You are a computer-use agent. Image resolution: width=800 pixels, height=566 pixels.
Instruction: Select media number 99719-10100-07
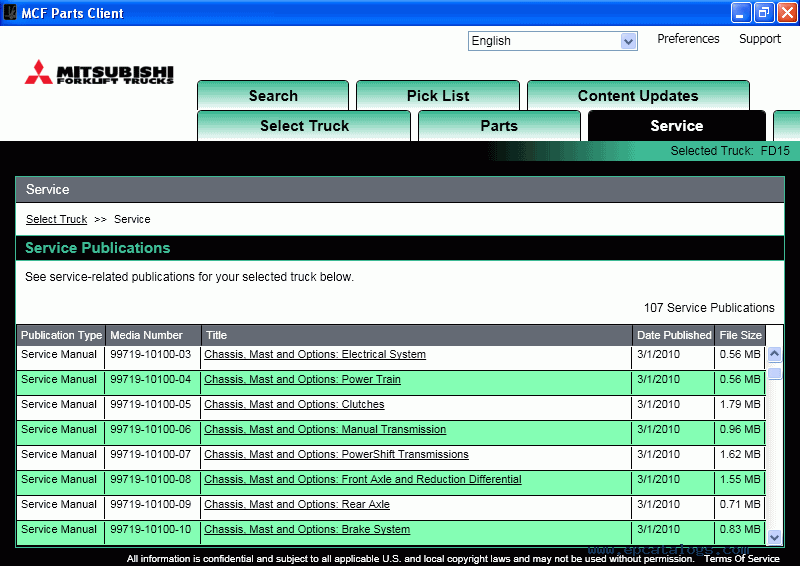(151, 454)
